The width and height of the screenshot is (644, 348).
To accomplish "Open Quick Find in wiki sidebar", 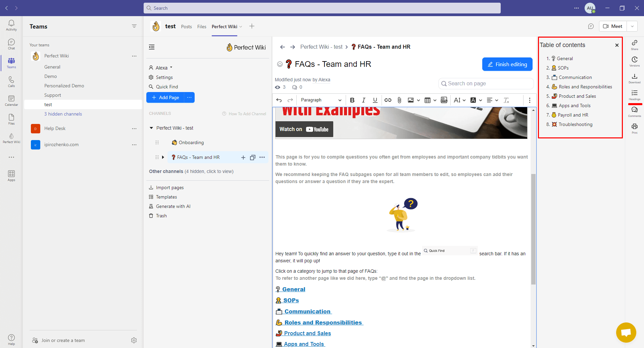I will 163,87.
